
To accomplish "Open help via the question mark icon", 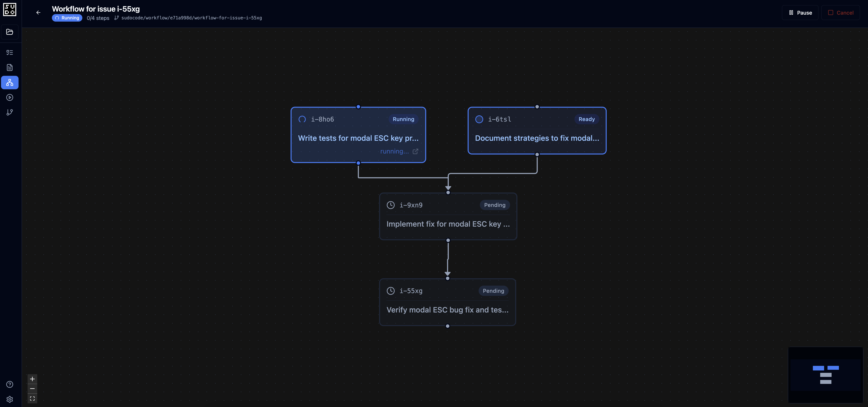I will pyautogui.click(x=9, y=384).
